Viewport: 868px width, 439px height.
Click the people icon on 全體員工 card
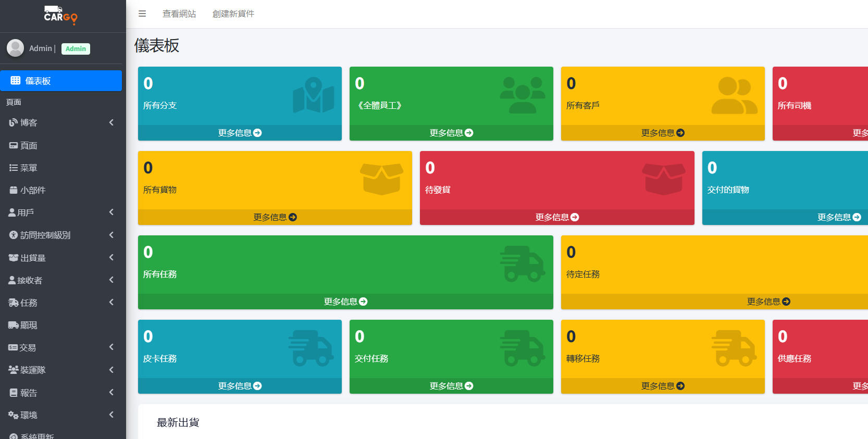point(523,95)
